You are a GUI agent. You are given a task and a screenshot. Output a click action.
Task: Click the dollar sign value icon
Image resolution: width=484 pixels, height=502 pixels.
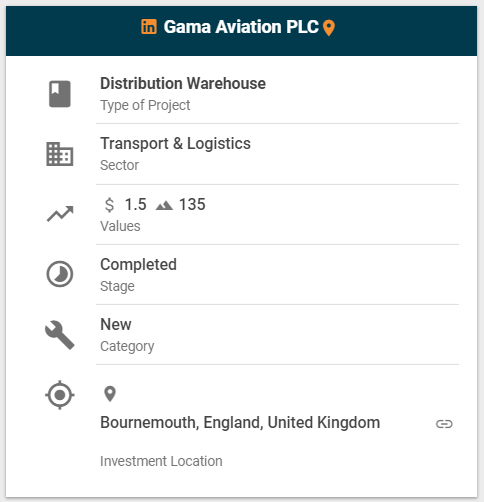[x=109, y=205]
